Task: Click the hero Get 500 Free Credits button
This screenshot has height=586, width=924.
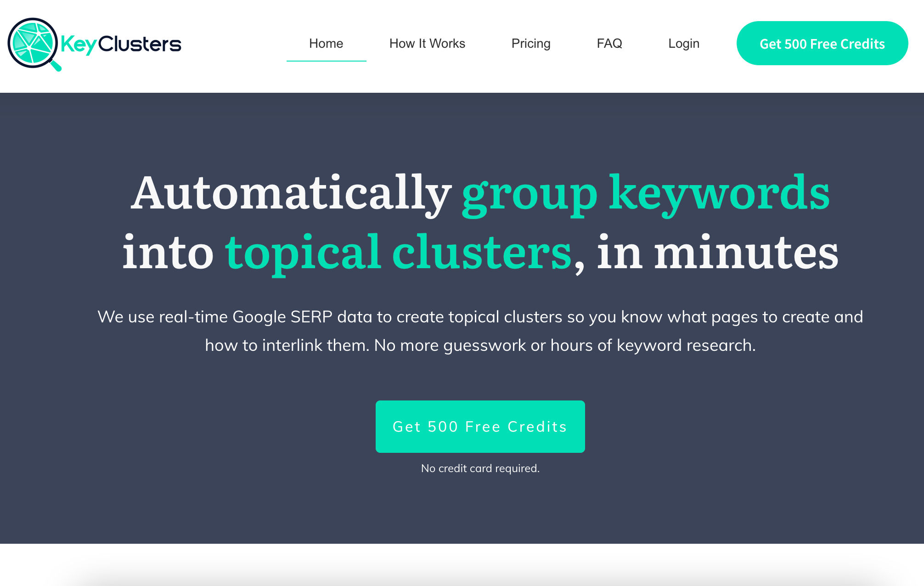Action: (480, 427)
